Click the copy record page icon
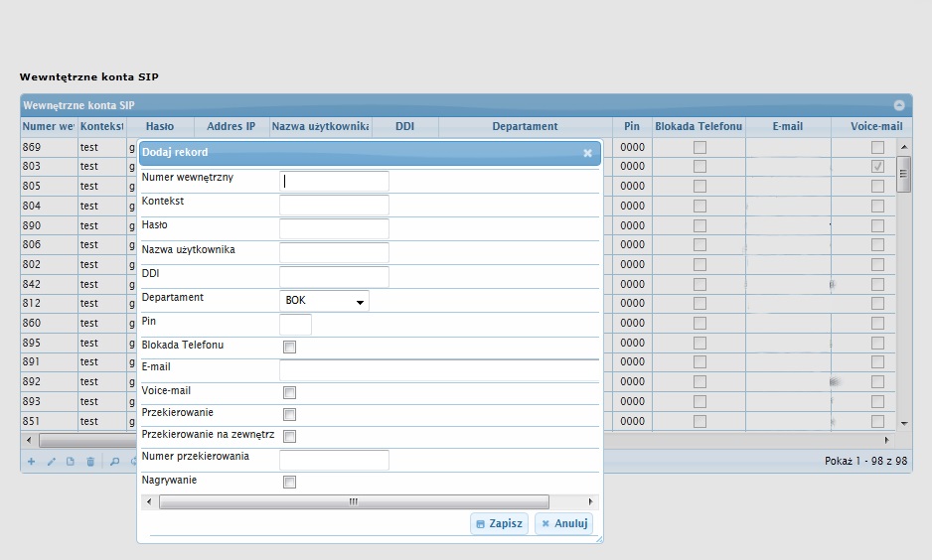The width and height of the screenshot is (932, 560). coord(71,462)
